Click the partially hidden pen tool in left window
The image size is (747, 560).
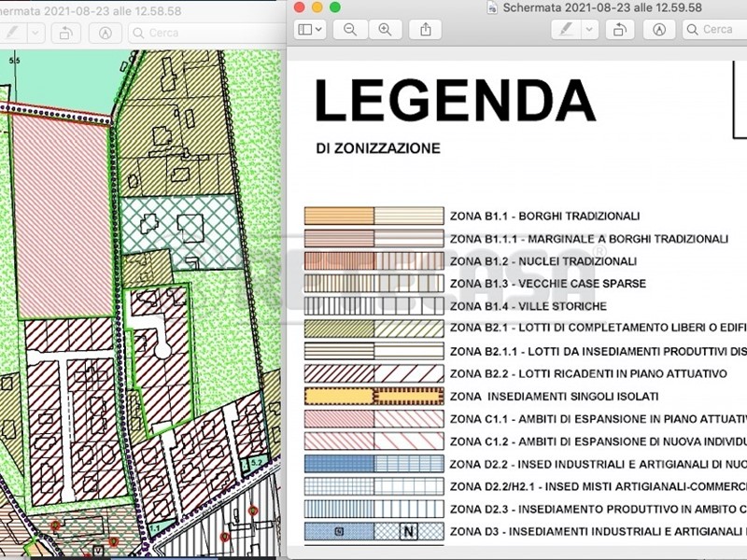click(x=11, y=32)
